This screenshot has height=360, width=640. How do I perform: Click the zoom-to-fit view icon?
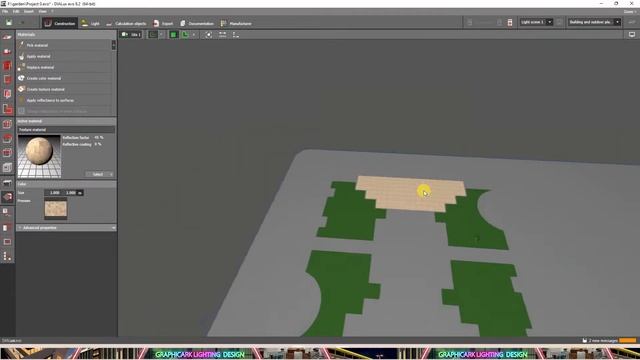209,35
